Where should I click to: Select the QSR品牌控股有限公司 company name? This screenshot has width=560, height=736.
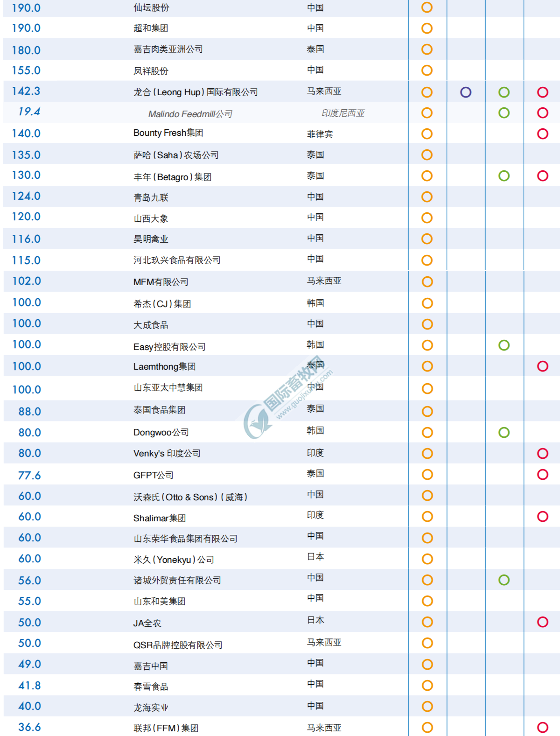click(x=178, y=645)
